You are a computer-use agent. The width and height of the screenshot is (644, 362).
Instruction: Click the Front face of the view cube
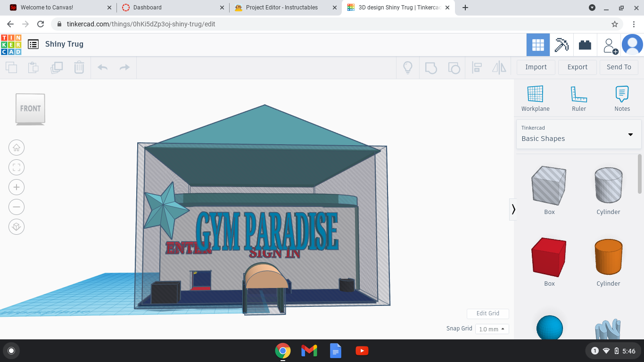30,108
